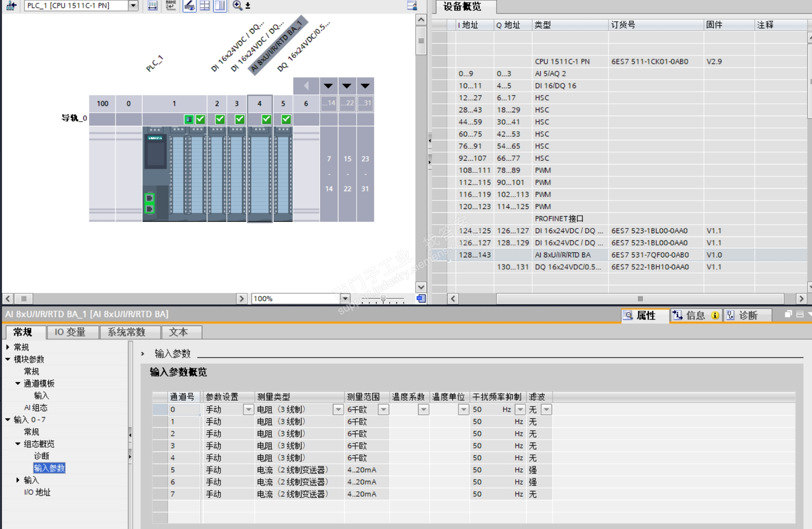Screen dimensions: 812x529
Task: Click the 类型 column header in device overview
Action: (570, 25)
